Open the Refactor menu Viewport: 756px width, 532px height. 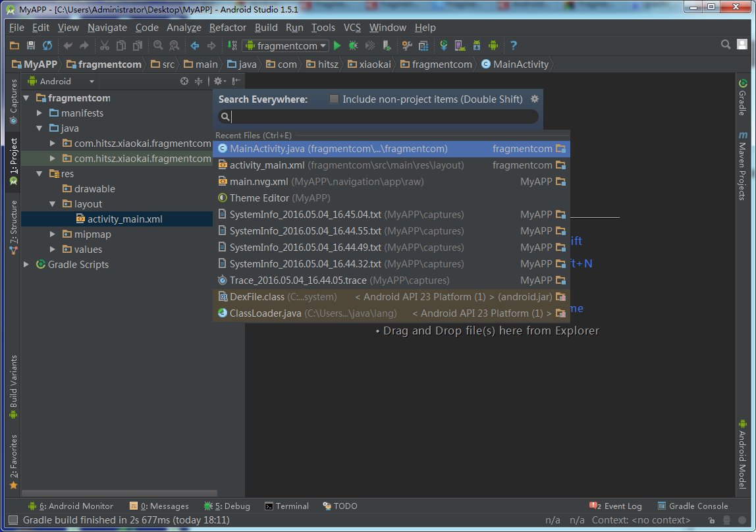coord(227,28)
